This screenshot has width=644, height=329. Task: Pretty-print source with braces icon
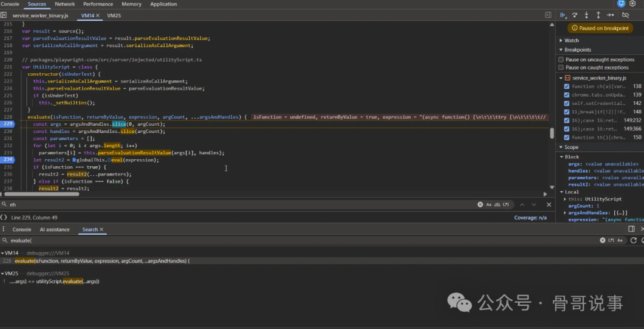4,218
